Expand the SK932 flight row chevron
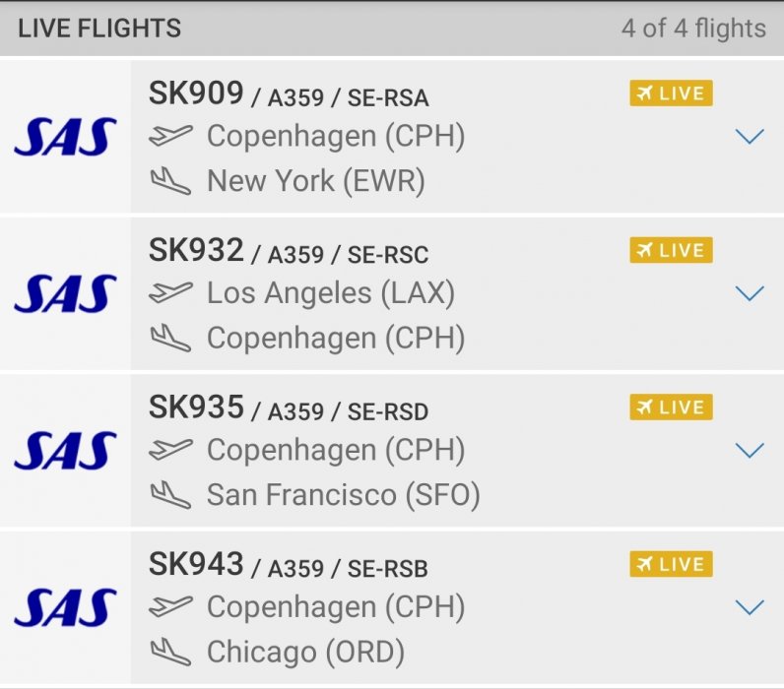 [750, 293]
